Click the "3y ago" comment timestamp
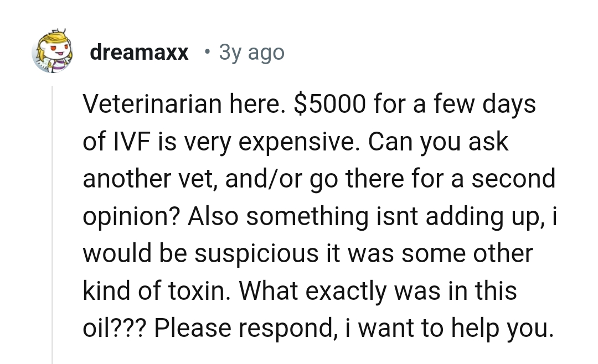The height and width of the screenshot is (364, 598). point(252,53)
